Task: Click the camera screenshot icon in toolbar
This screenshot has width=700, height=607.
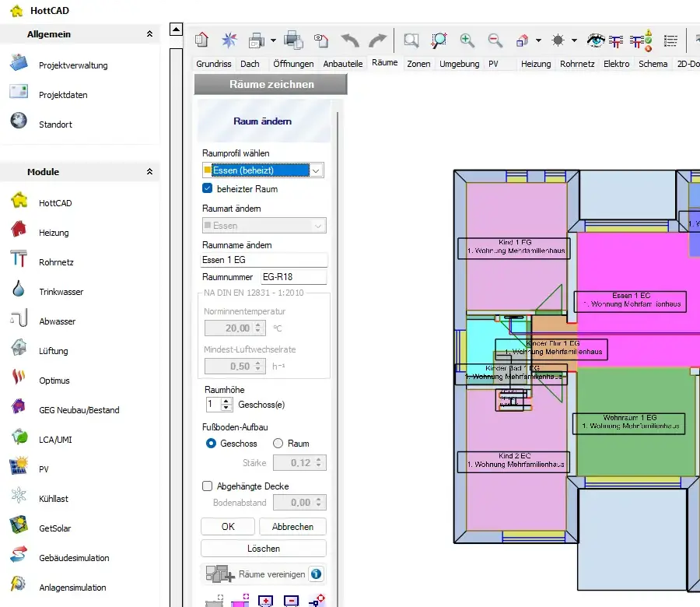Action: (320, 40)
